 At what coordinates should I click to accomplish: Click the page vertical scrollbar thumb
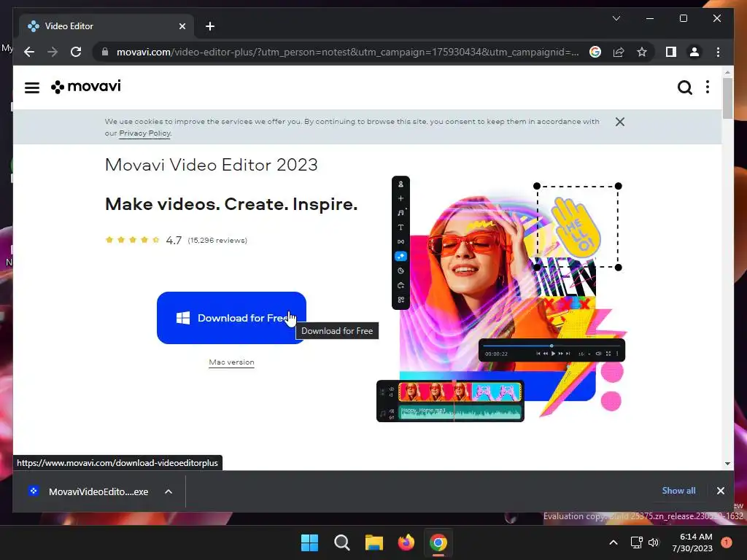click(x=727, y=98)
